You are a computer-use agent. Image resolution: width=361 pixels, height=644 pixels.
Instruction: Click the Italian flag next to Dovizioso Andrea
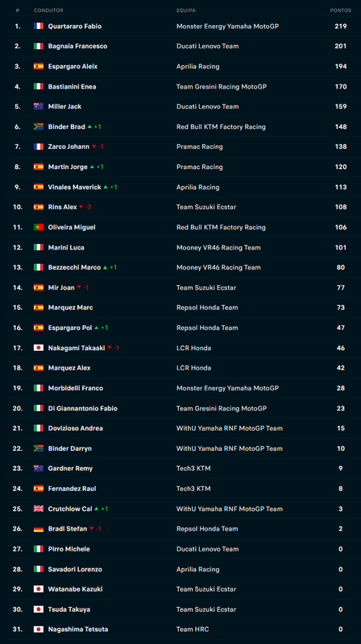(x=38, y=428)
